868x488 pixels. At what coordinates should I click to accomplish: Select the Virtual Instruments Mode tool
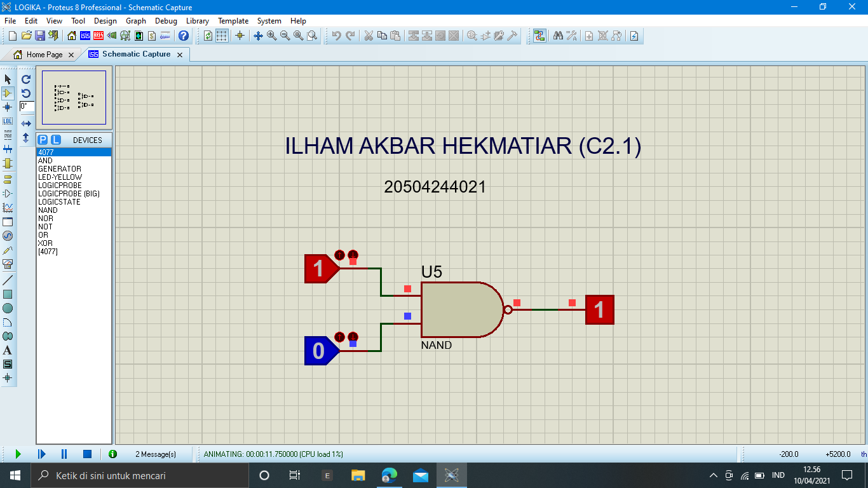[8, 264]
